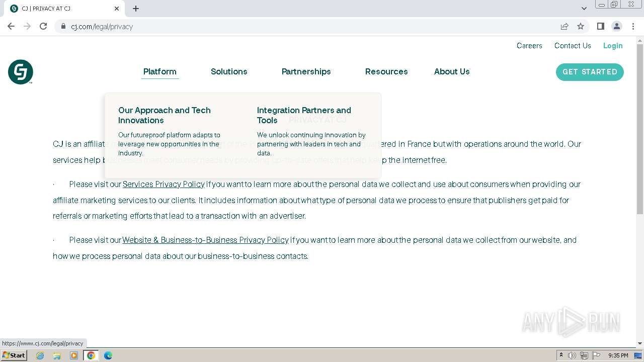Launch Internet Explorer from taskbar
Screen dimensions: 644x362
click(x=40, y=355)
